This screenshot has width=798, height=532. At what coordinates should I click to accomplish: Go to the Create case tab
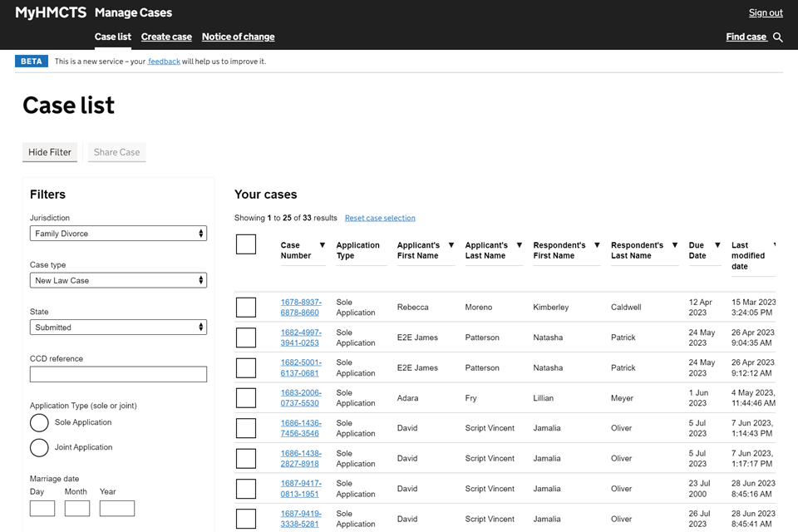(x=166, y=37)
